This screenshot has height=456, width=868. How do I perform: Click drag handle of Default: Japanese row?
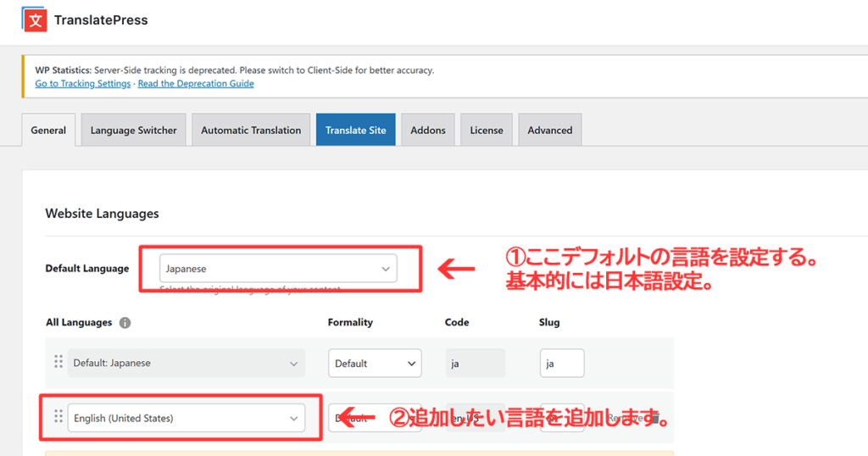point(58,362)
